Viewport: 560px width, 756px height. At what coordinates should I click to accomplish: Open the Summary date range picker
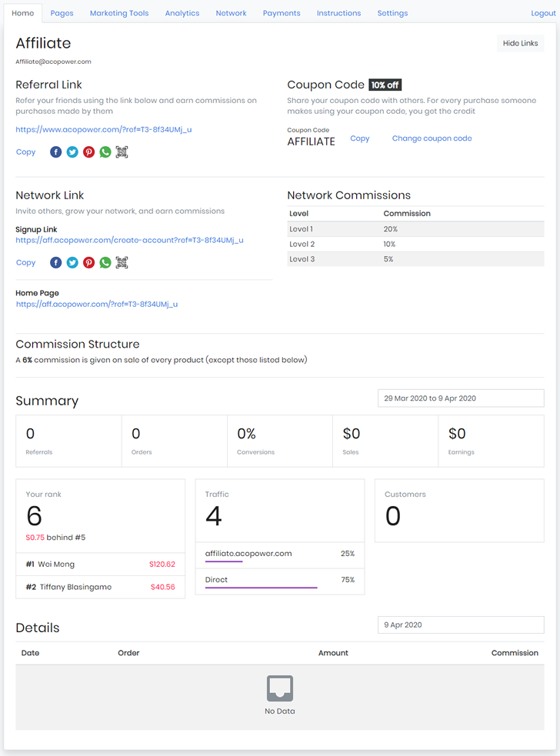pos(460,398)
